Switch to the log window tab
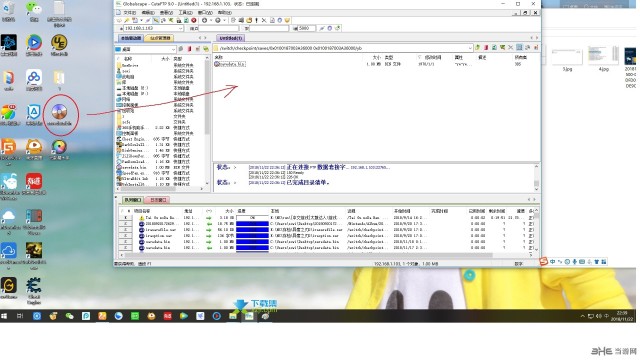 [x=158, y=200]
